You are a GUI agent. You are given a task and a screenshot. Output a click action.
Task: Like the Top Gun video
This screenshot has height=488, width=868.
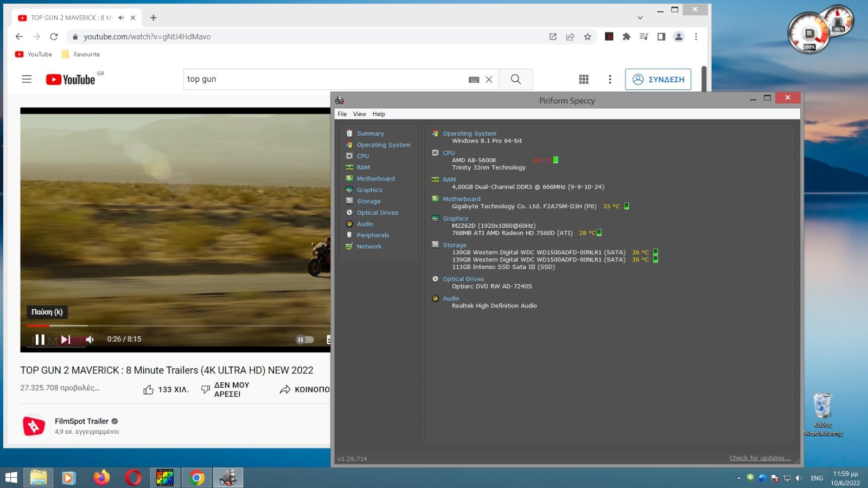(165, 389)
